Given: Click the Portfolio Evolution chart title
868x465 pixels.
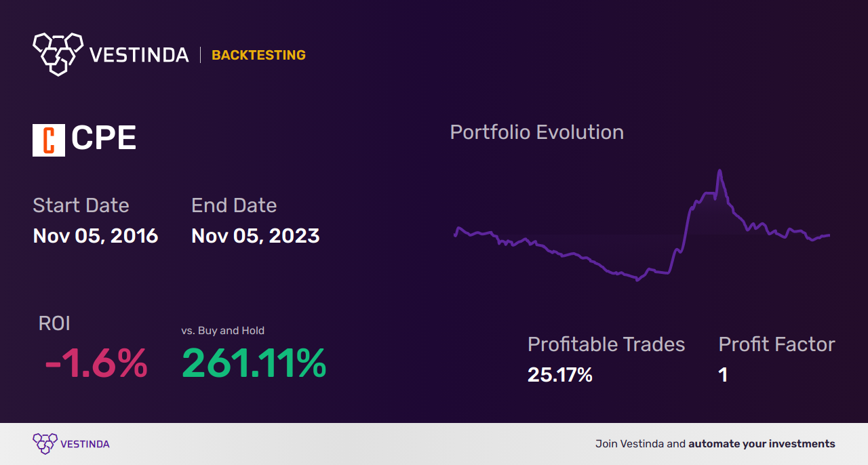Looking at the screenshot, I should 536,132.
